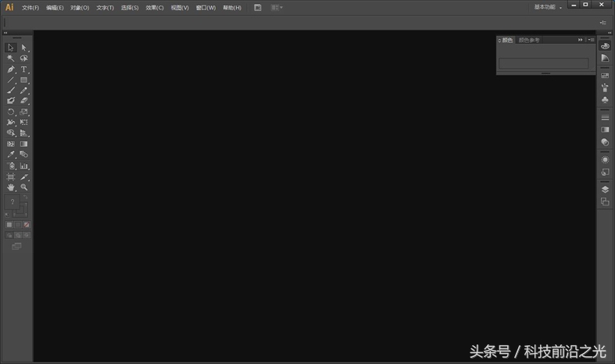615x364 pixels.
Task: Select the Perspective Grid tool
Action: pyautogui.click(x=24, y=133)
